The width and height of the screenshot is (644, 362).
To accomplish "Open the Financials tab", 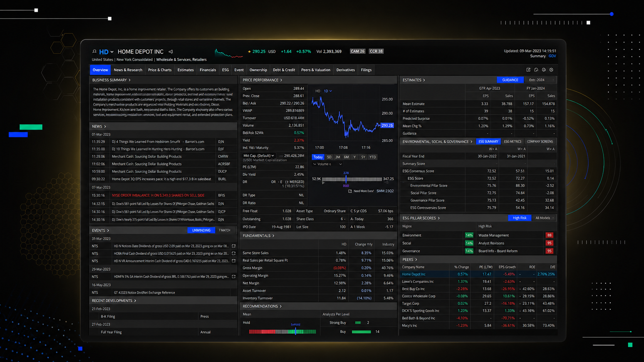I will pyautogui.click(x=208, y=70).
